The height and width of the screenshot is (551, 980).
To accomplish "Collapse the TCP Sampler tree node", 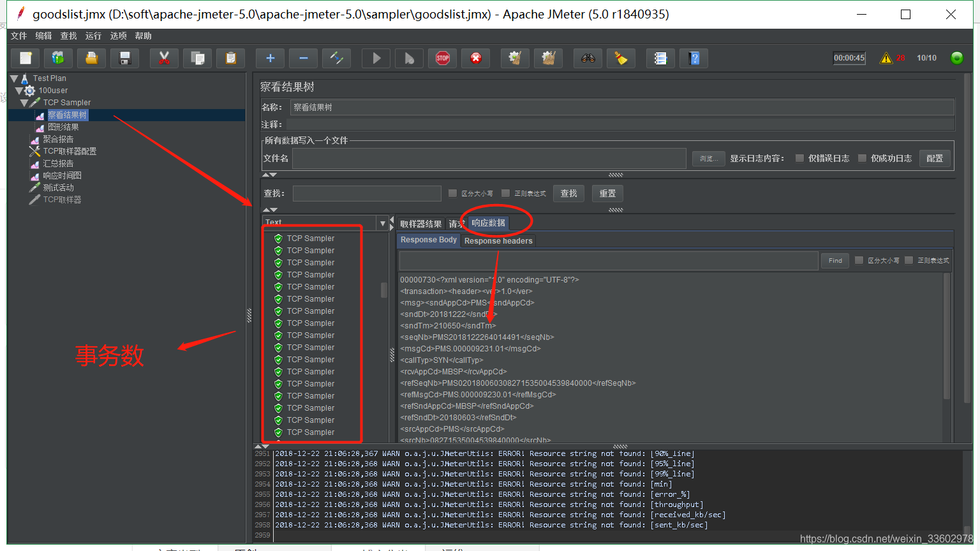I will click(24, 103).
